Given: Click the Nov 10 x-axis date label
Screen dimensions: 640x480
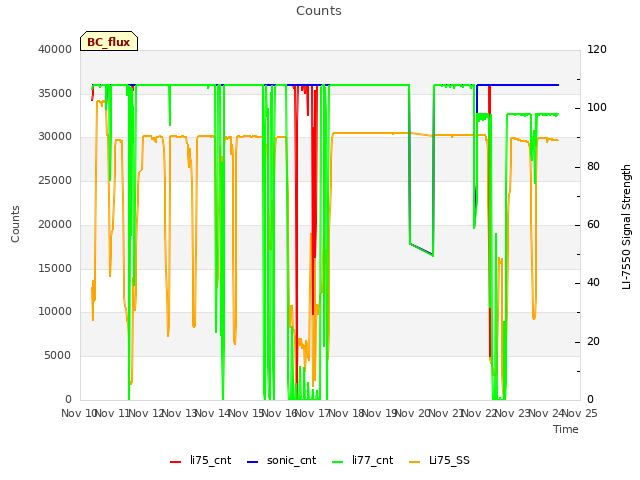Looking at the screenshot, I should (x=78, y=413).
